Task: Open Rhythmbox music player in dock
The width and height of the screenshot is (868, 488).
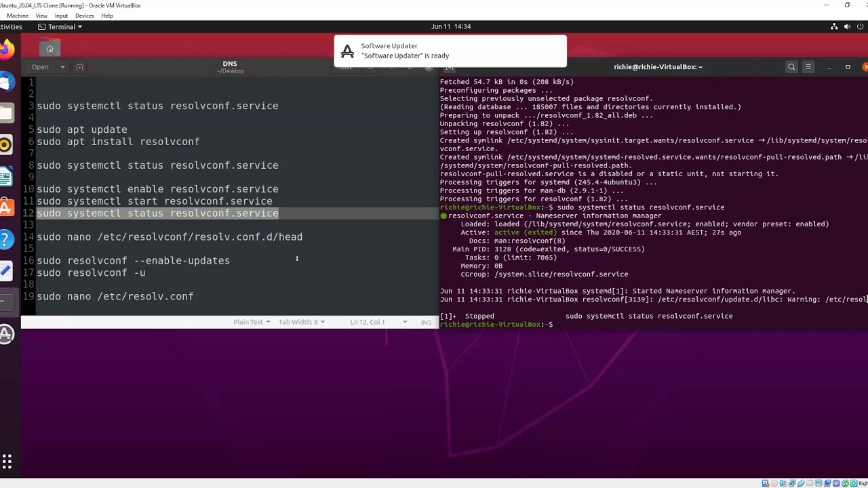Action: tap(6, 144)
